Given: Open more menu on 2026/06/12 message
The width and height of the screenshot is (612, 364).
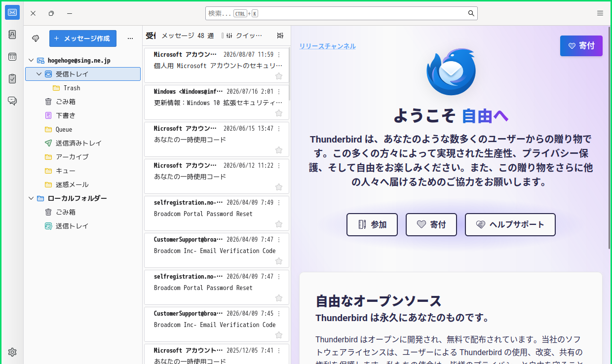Looking at the screenshot, I should coord(279,166).
